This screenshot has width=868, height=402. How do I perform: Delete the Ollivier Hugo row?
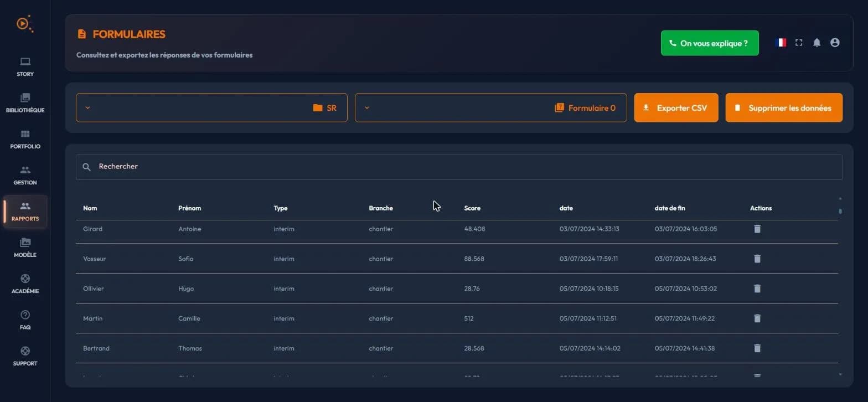coord(757,288)
